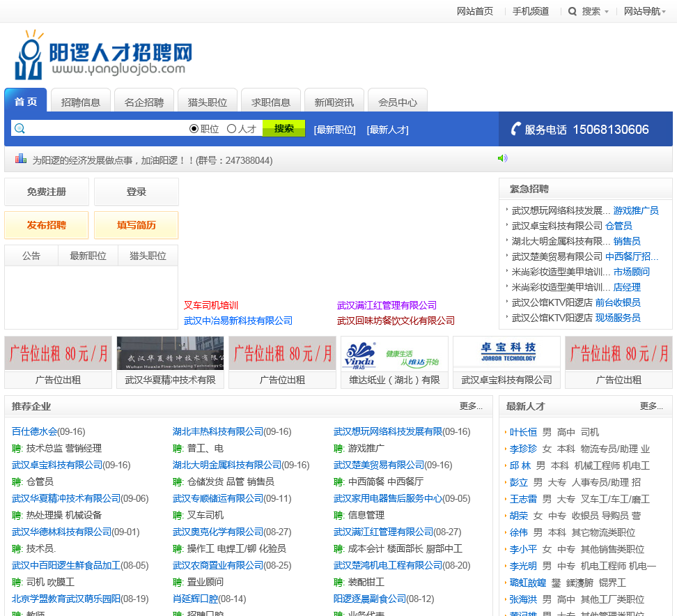Open the 武汉华夏精冲 company photo banner

(170, 353)
